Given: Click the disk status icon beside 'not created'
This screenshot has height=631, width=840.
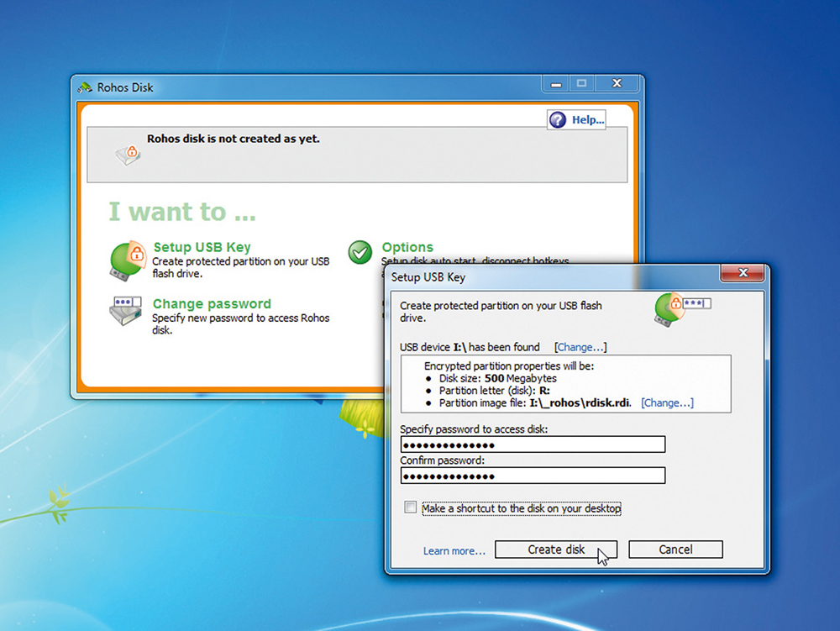Looking at the screenshot, I should point(129,155).
